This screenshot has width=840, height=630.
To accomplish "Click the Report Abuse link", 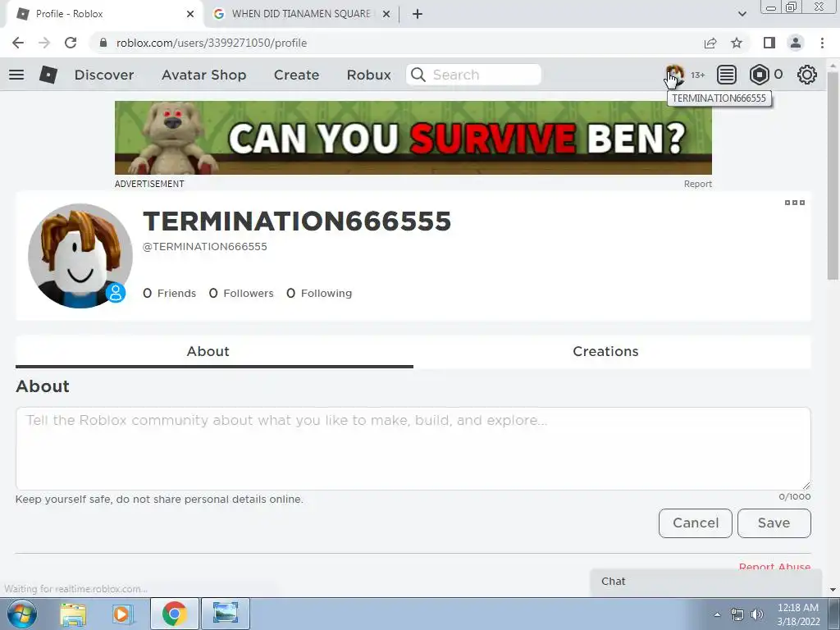I will 774,567.
